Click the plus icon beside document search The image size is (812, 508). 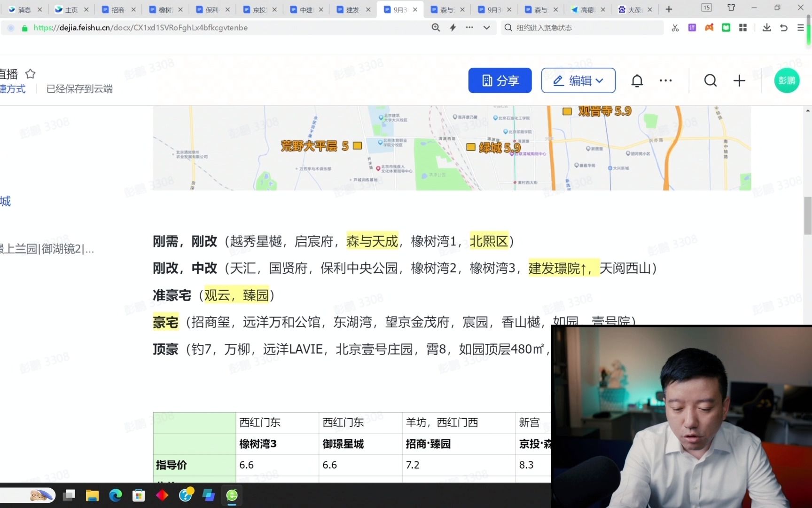click(x=739, y=81)
